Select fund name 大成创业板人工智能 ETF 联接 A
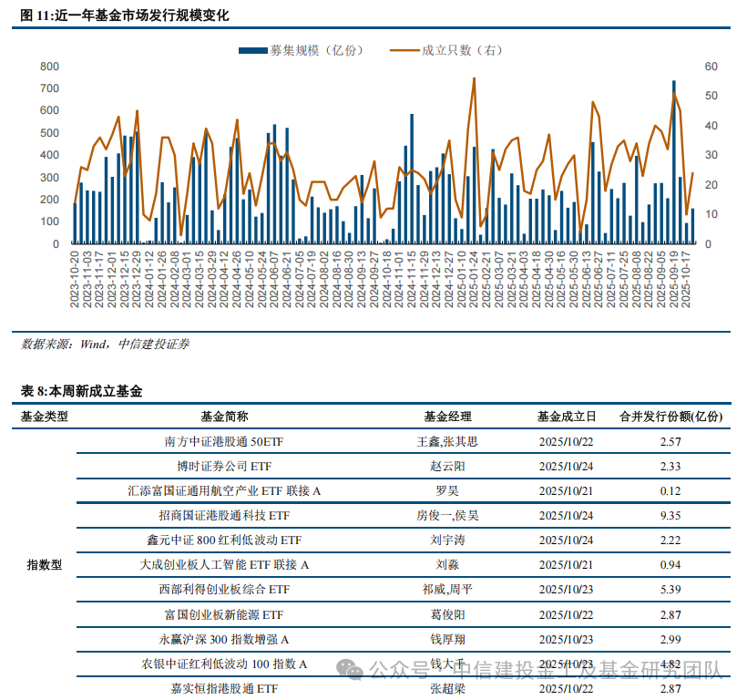Viewport: 747px width, 700px height. point(224,565)
